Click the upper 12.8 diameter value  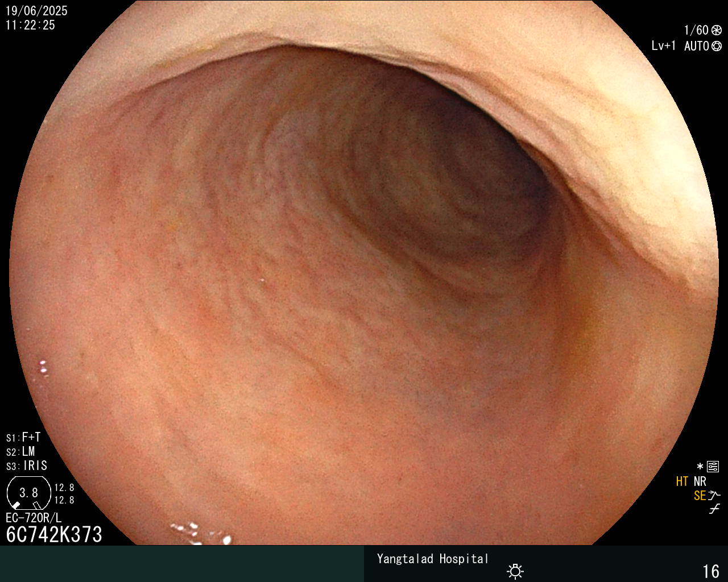pyautogui.click(x=64, y=488)
